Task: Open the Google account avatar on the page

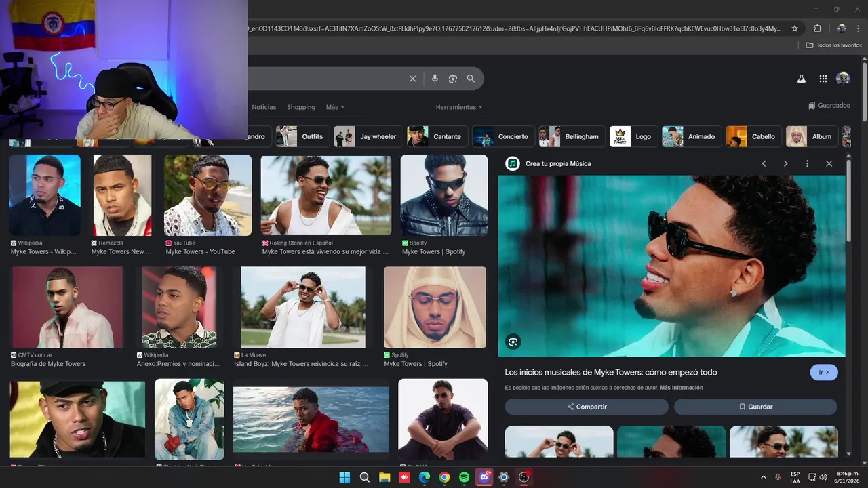Action: (x=843, y=79)
